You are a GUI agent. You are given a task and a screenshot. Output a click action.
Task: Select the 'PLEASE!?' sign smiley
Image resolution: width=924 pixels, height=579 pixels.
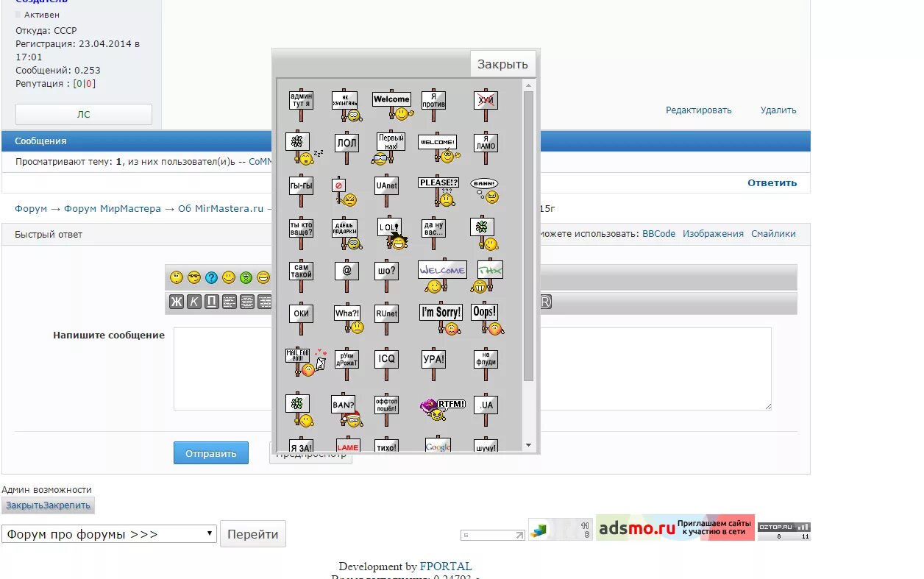coord(438,191)
